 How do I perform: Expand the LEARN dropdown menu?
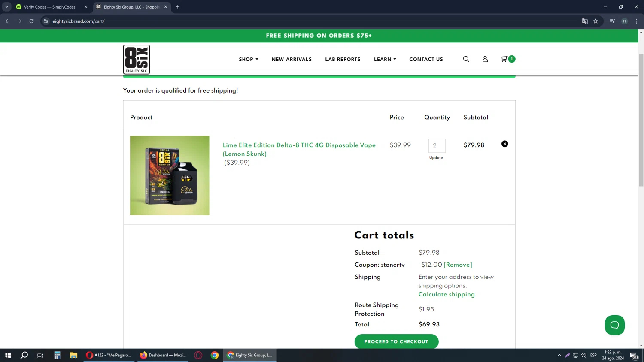pyautogui.click(x=385, y=60)
